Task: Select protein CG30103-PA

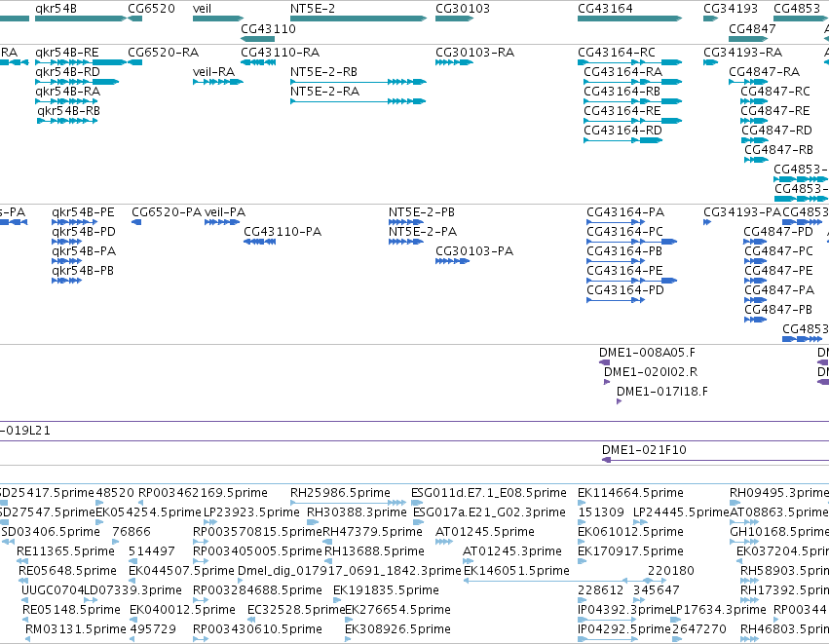Action: click(x=474, y=251)
